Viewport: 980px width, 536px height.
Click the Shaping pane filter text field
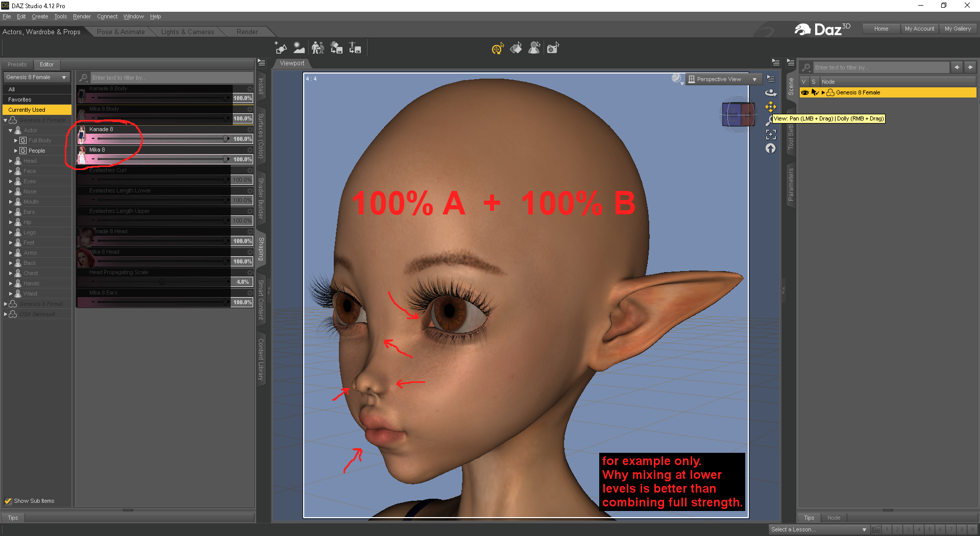pyautogui.click(x=171, y=78)
